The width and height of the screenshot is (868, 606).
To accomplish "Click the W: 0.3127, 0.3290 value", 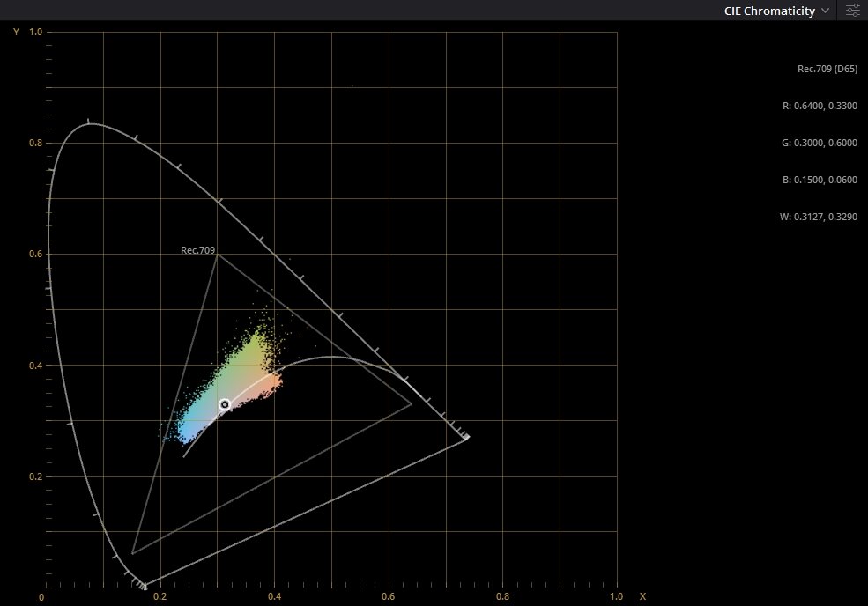I will click(818, 217).
